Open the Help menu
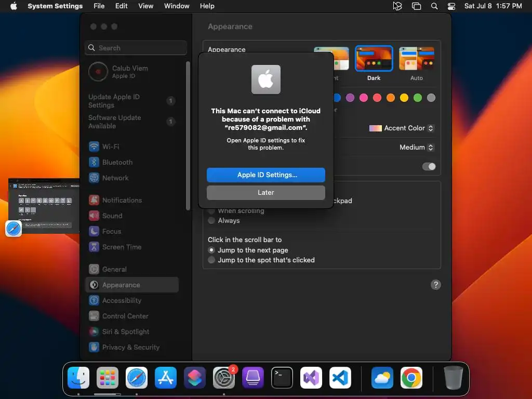Image resolution: width=532 pixels, height=399 pixels. point(207,6)
